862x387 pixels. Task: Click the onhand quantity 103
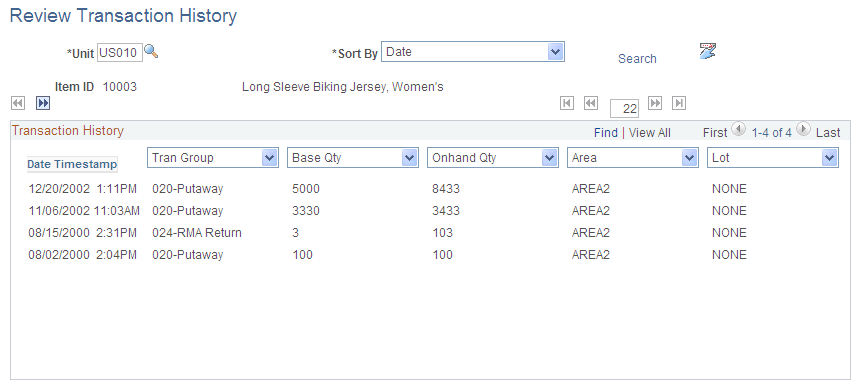point(443,233)
